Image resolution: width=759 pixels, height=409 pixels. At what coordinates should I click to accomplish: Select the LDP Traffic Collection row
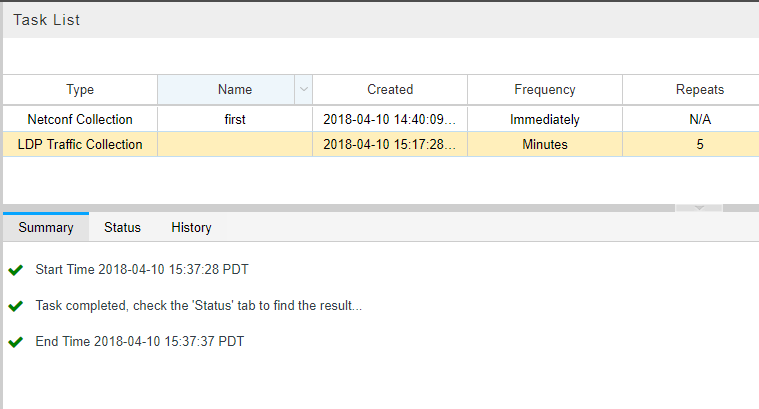pos(80,144)
